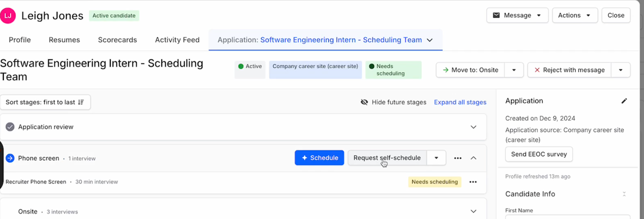Click the LJ candidate avatar
Viewport: 644px width, 219px height.
tap(8, 16)
